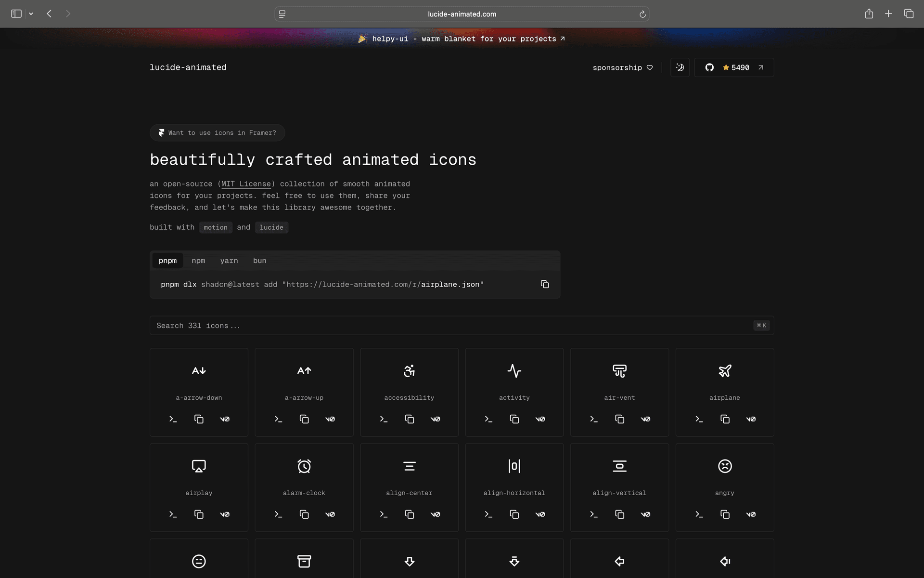
Task: Open the air-vent icon in v0
Action: (645, 419)
